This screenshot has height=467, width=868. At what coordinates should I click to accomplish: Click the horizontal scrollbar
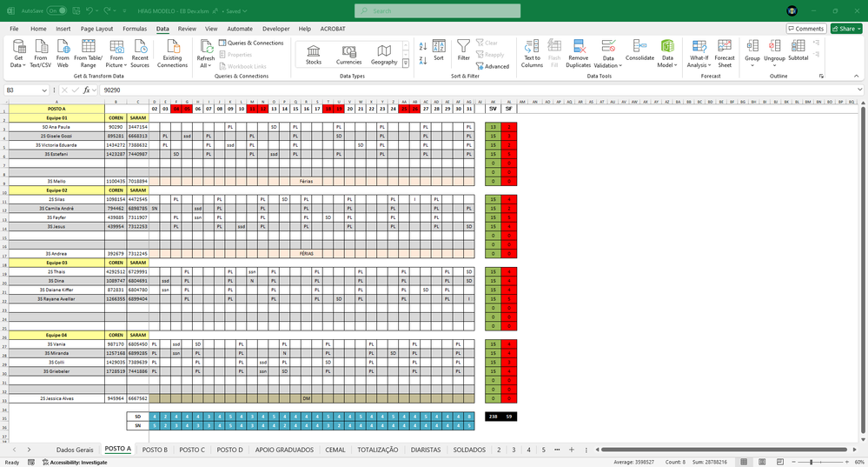724,450
